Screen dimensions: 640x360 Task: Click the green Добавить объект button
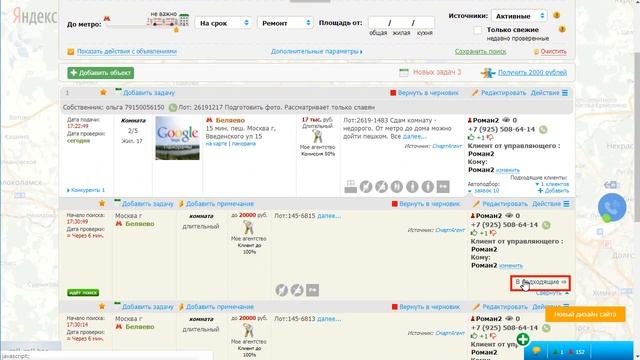pos(100,73)
